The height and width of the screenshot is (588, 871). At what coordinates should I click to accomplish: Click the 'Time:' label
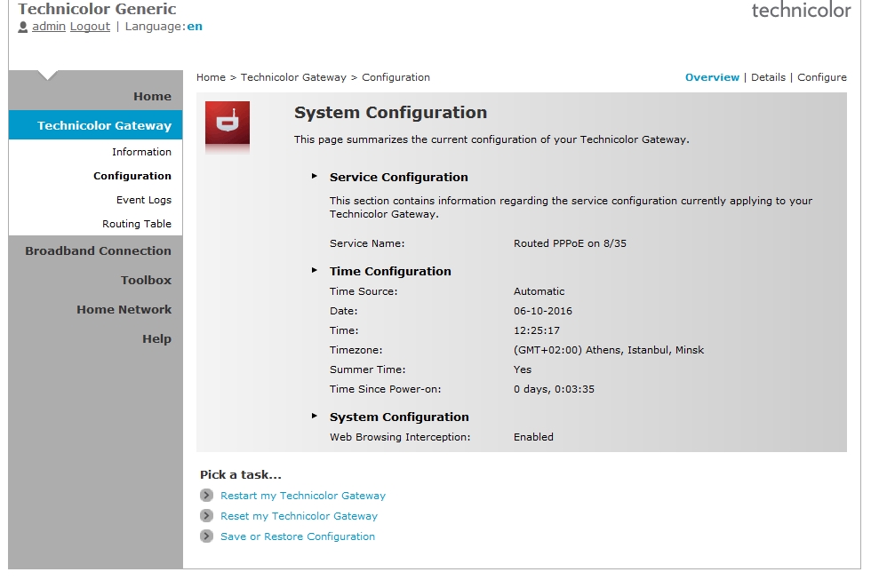[x=345, y=330]
